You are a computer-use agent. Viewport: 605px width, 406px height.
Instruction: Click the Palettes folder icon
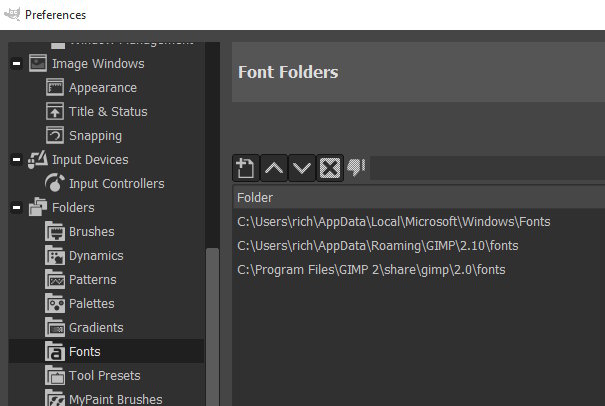55,303
